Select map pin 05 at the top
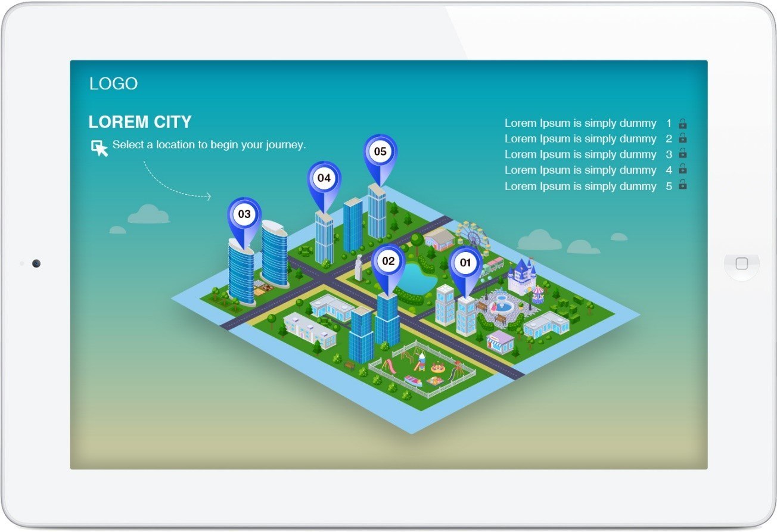 (x=381, y=152)
